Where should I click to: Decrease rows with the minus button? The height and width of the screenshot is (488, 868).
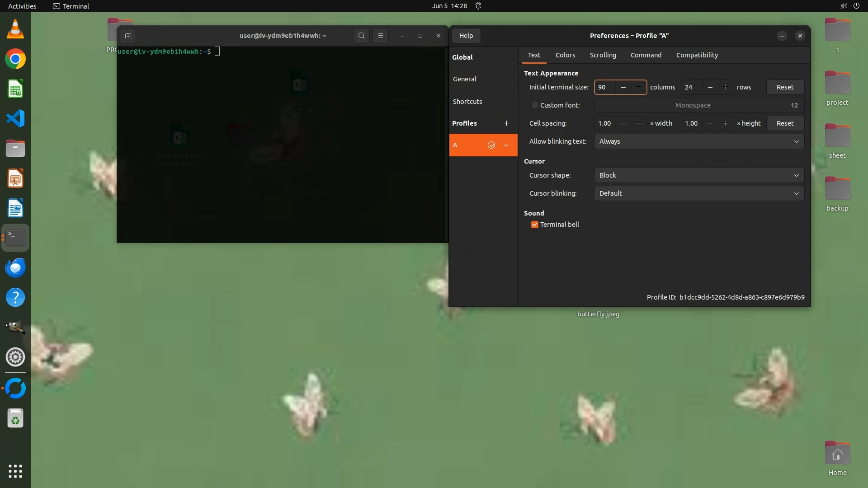tap(710, 87)
